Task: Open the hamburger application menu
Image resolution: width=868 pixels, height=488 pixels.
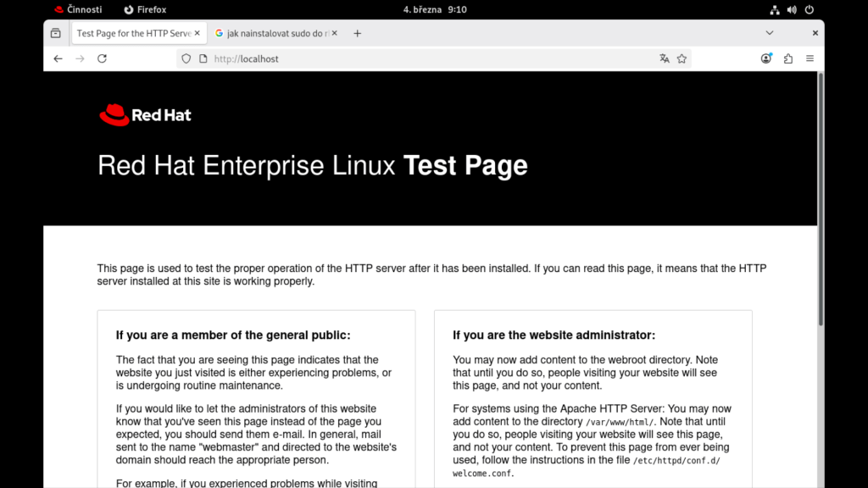Action: click(x=810, y=58)
